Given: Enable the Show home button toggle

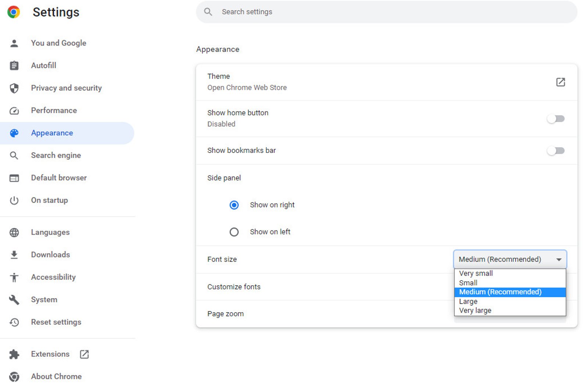Looking at the screenshot, I should 556,119.
